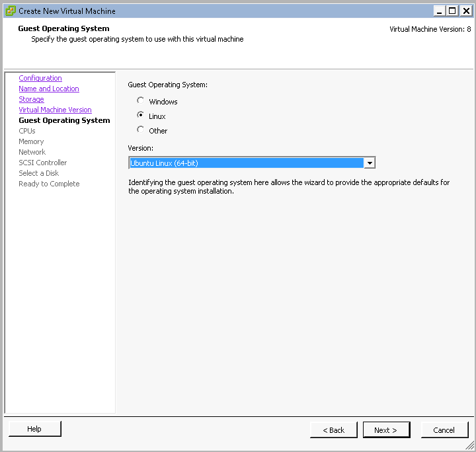Click the resize grip in the window corner
This screenshot has width=476, height=452.
click(x=469, y=445)
